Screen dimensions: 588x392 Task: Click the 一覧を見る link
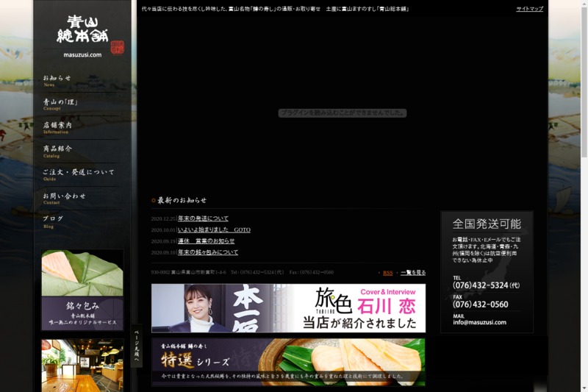coord(413,273)
